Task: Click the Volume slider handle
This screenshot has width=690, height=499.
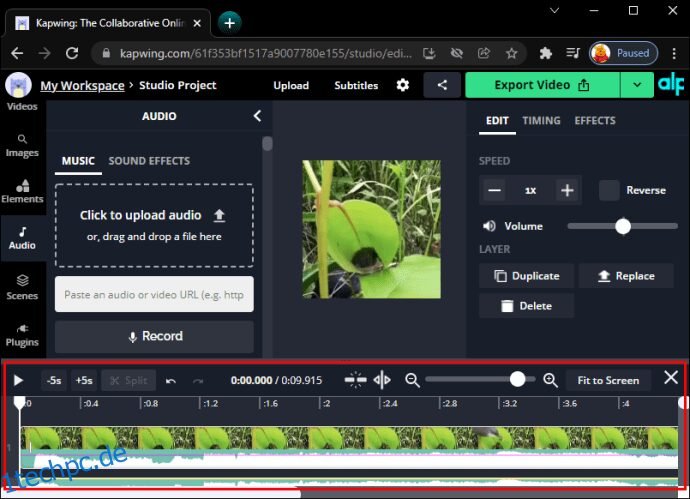Action: point(623,226)
